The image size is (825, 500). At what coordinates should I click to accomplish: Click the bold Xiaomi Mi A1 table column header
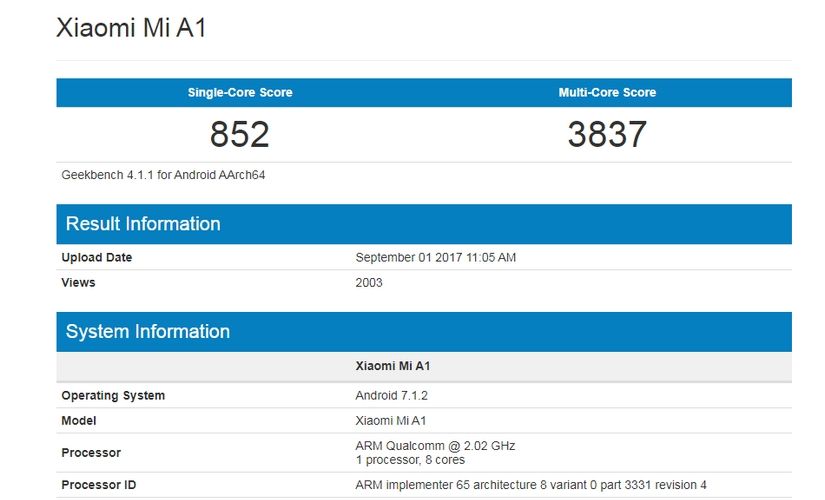[x=393, y=366]
